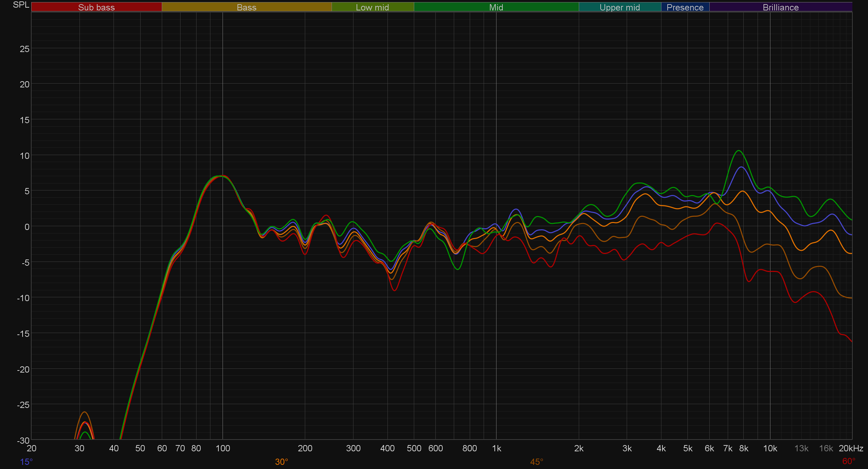Click the 100 Hz axis tick label
The image size is (868, 469).
[223, 449]
